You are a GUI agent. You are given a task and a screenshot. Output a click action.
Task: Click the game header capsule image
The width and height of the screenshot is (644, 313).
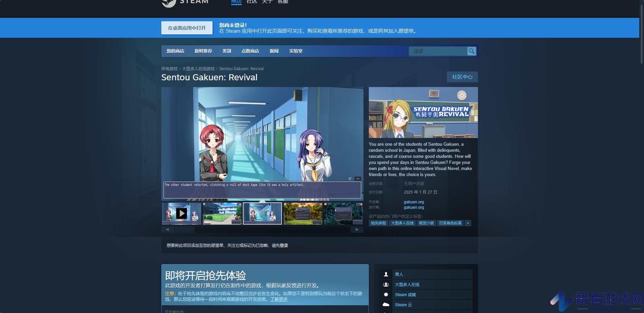coord(423,112)
